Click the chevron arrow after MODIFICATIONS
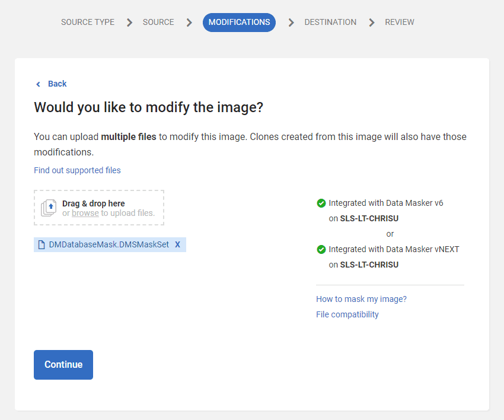The width and height of the screenshot is (504, 420). (x=291, y=23)
